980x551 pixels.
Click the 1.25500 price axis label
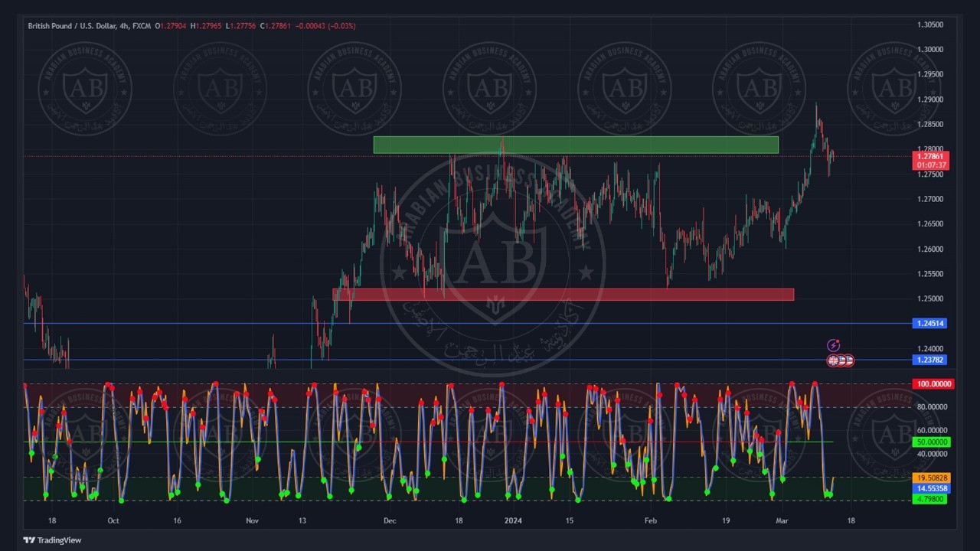(930, 273)
